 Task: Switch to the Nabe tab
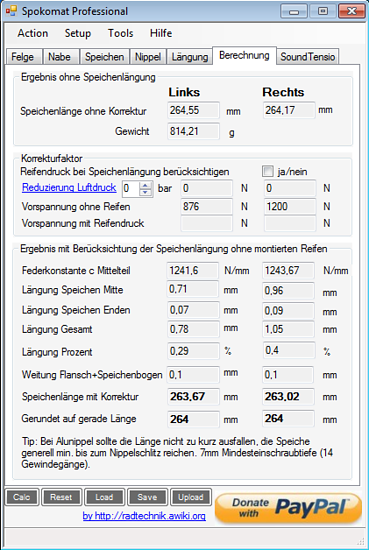coord(60,57)
